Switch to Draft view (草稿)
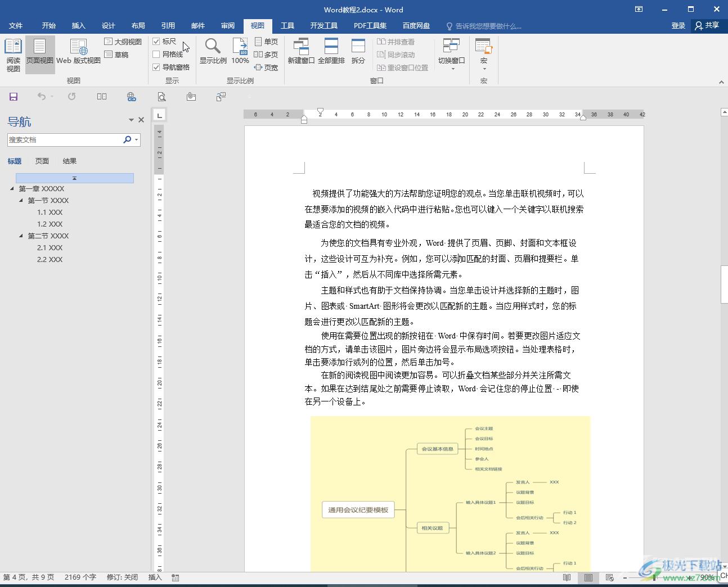Viewport: 728px width, 587px height. 117,55
